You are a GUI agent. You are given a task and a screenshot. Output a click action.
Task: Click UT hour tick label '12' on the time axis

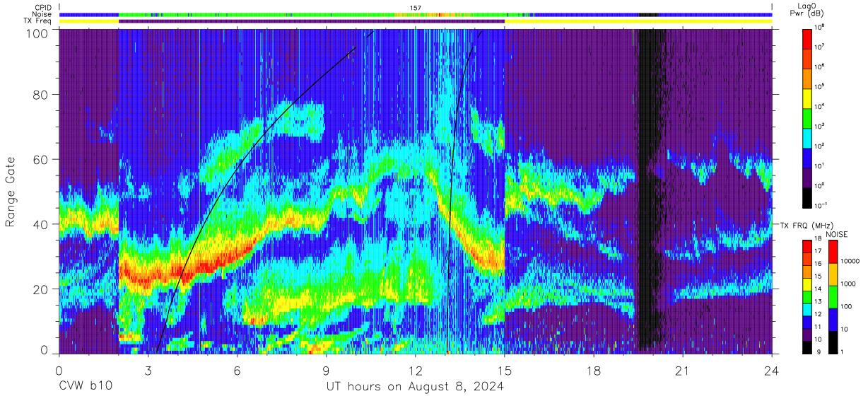[416, 370]
